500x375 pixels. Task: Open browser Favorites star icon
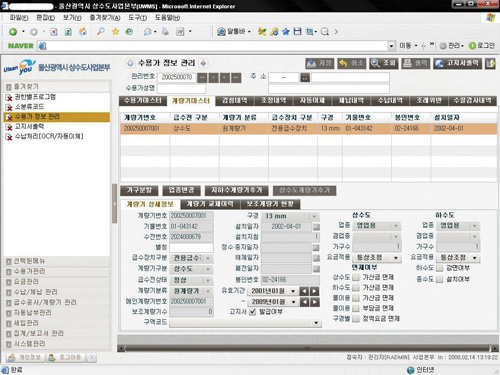coord(115,32)
